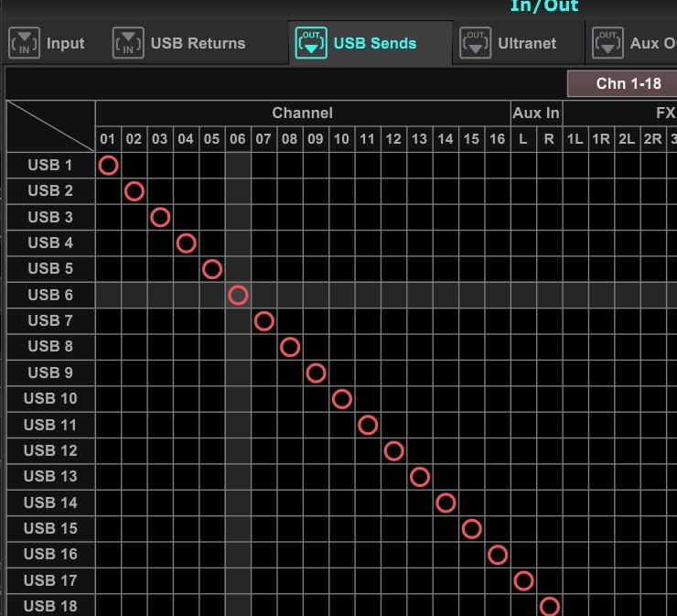The image size is (677, 616).
Task: Select the USB 10 row label
Action: 50,399
